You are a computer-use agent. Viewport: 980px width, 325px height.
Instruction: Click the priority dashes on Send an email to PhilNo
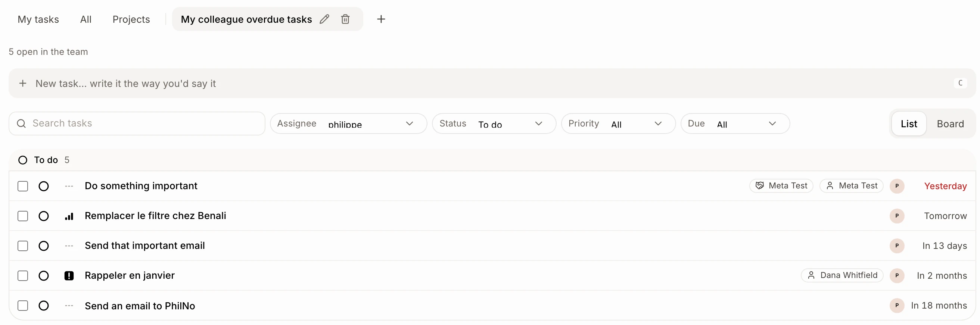(69, 306)
